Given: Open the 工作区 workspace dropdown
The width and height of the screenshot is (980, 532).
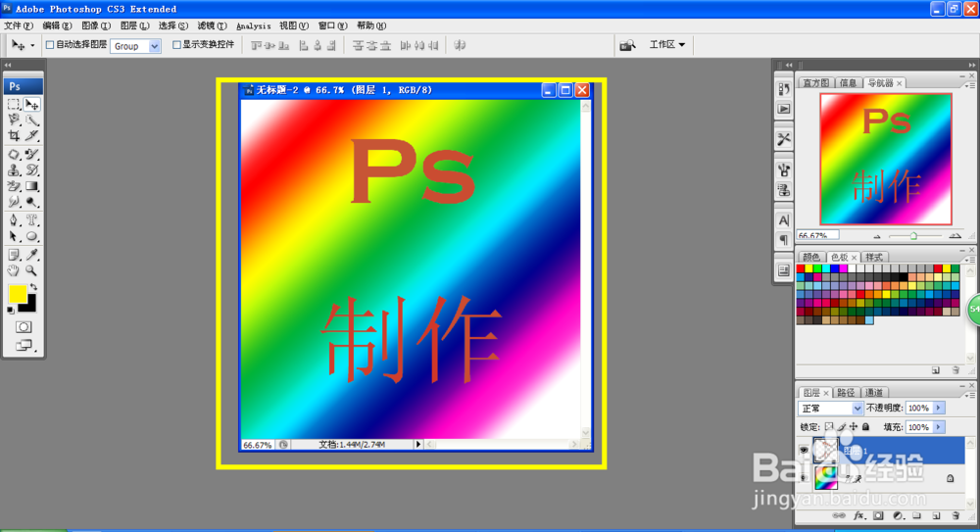Looking at the screenshot, I should [x=666, y=44].
